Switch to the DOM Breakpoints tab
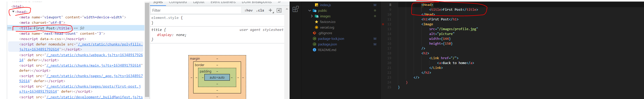644x99 pixels. pos(257,2)
